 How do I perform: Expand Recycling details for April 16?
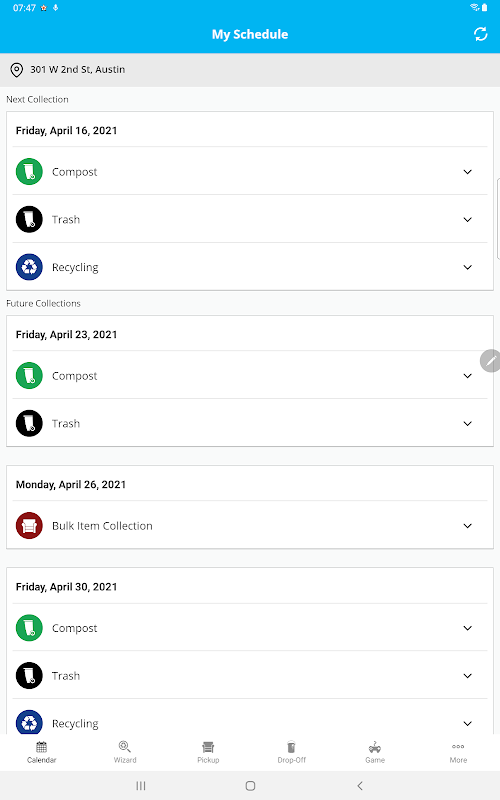pos(467,267)
